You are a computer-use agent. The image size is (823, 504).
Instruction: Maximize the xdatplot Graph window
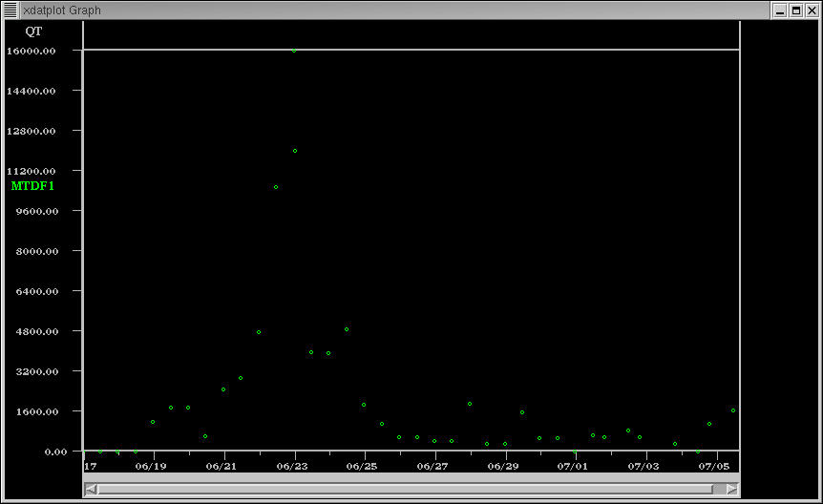click(796, 10)
